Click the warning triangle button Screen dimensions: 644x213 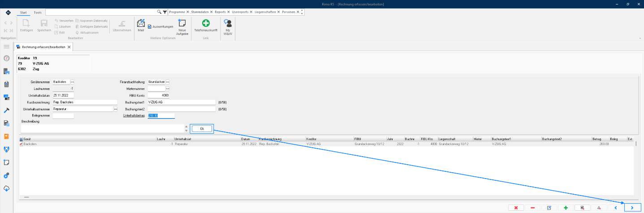click(599, 208)
